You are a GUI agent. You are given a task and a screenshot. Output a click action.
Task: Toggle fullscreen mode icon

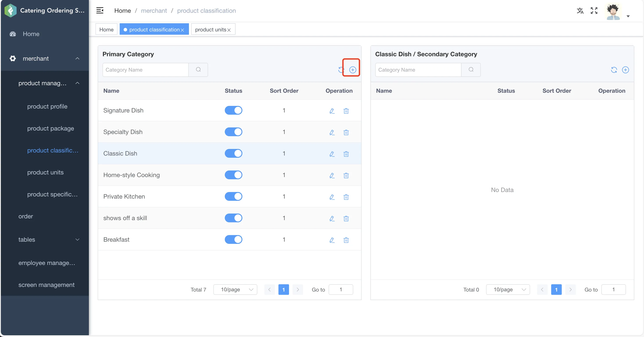coord(594,11)
